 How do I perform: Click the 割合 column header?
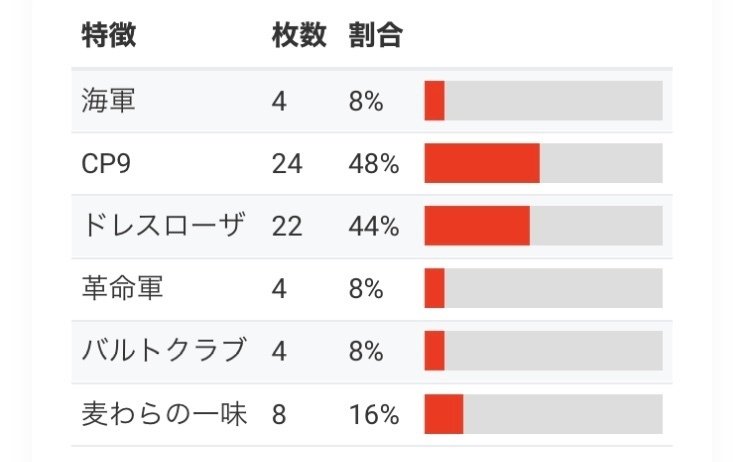375,35
